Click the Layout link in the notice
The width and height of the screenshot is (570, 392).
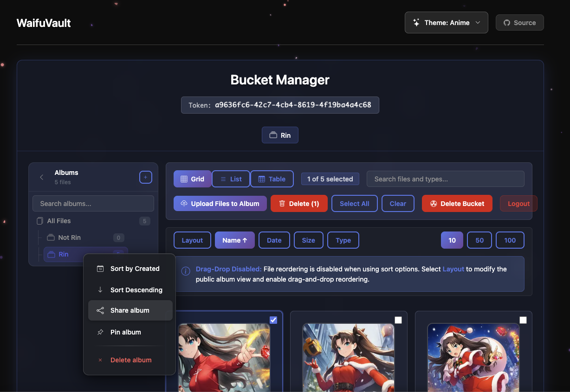tap(453, 269)
